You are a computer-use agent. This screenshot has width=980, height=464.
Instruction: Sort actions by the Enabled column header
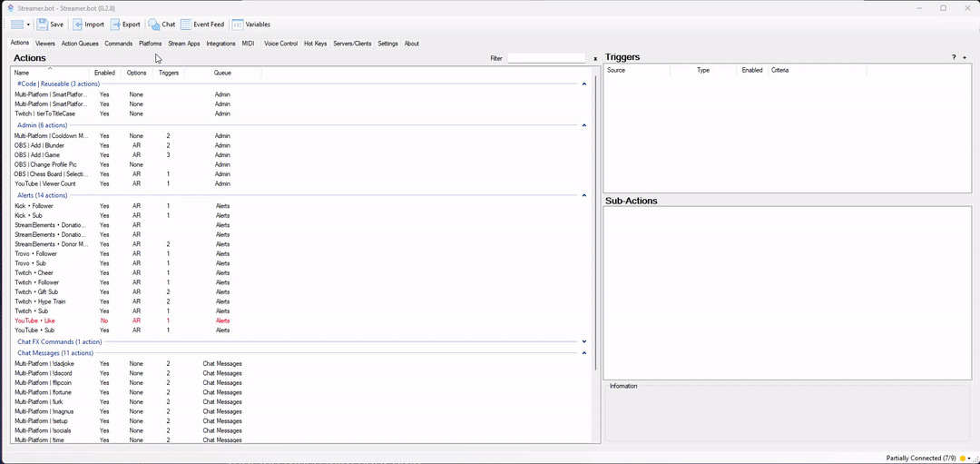(104, 73)
